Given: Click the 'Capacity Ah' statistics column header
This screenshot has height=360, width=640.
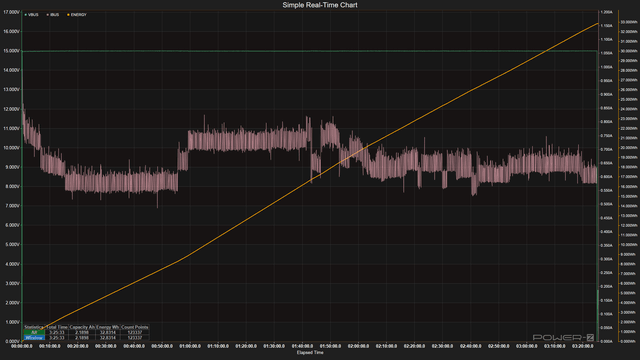Looking at the screenshot, I should [x=82, y=327].
